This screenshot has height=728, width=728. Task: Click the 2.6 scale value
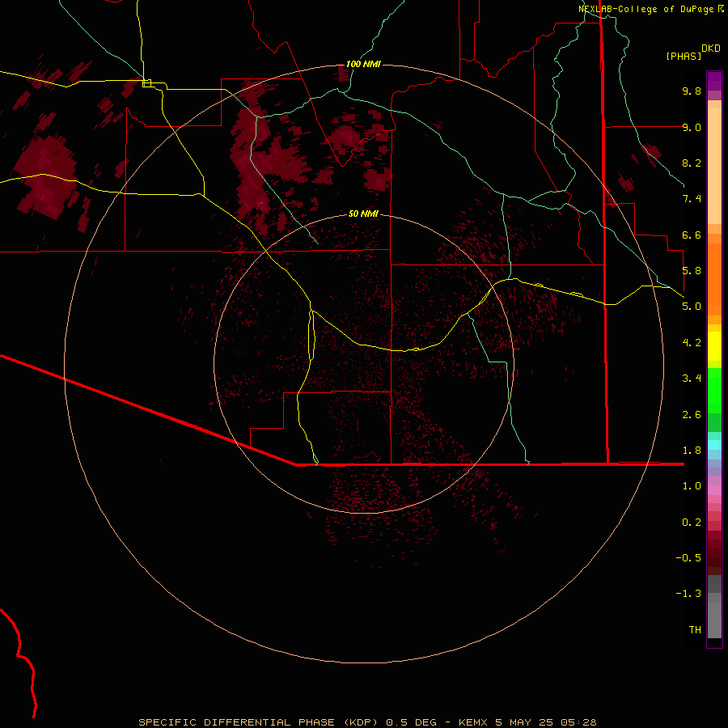click(692, 415)
